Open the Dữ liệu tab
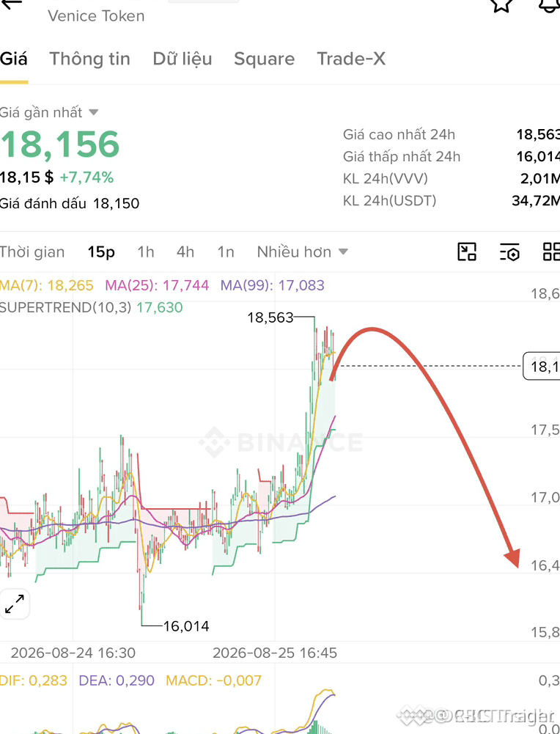The width and height of the screenshot is (560, 734). pyautogui.click(x=183, y=59)
